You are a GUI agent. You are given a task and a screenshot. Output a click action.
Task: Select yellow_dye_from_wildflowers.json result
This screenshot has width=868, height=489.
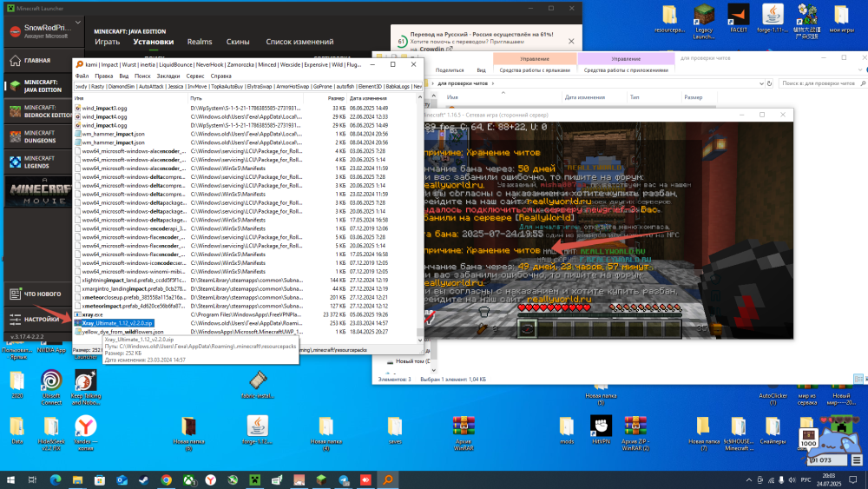tap(122, 332)
